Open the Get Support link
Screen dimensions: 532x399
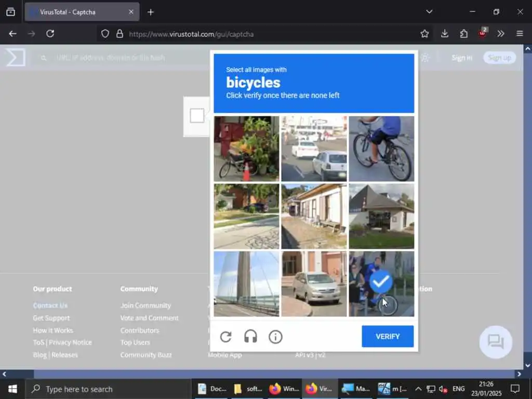(51, 318)
